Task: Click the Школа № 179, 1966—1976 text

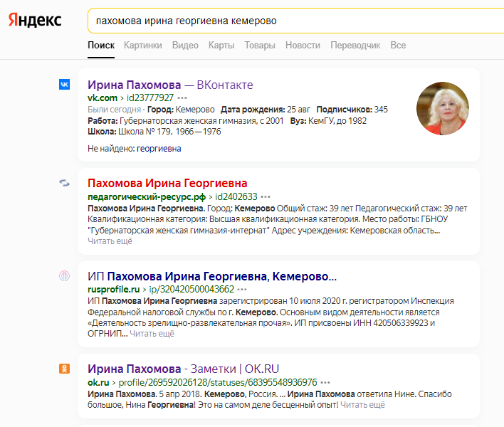Action: click(154, 132)
